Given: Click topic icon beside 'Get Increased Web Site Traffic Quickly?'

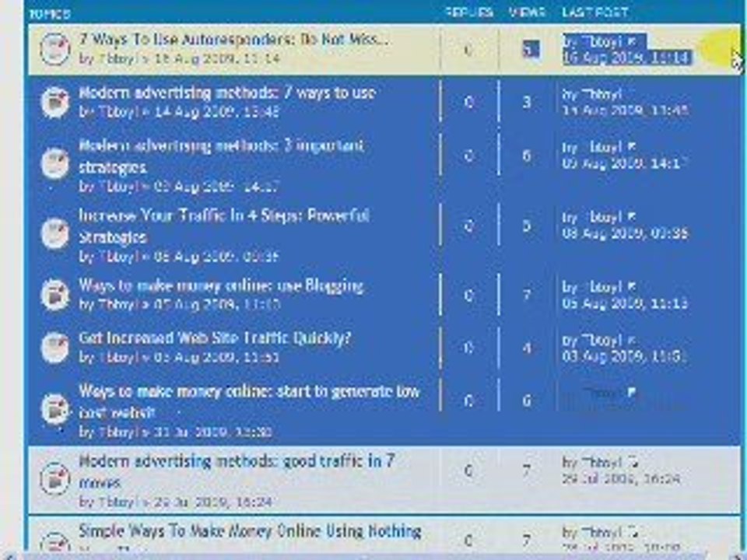Looking at the screenshot, I should 55,347.
